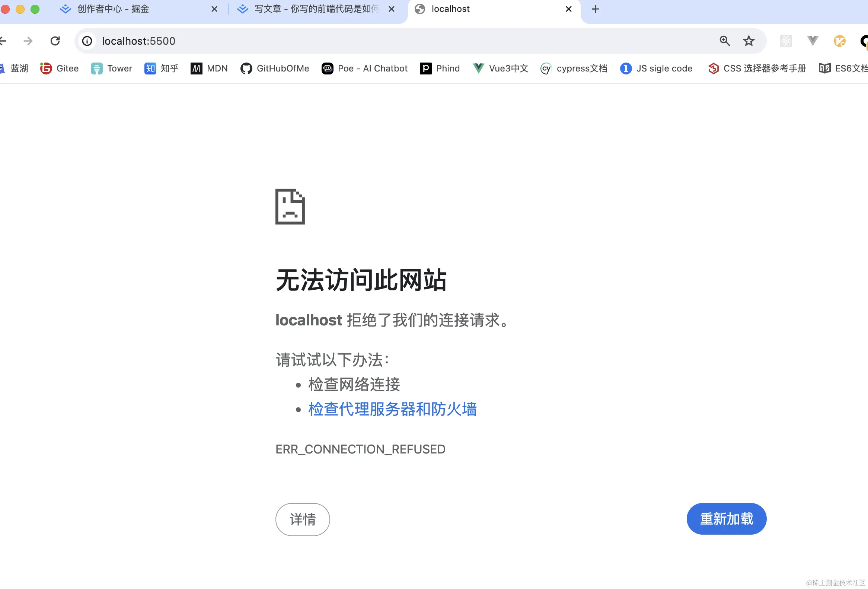Open the zoom magnifier icon in address bar

coord(725,41)
